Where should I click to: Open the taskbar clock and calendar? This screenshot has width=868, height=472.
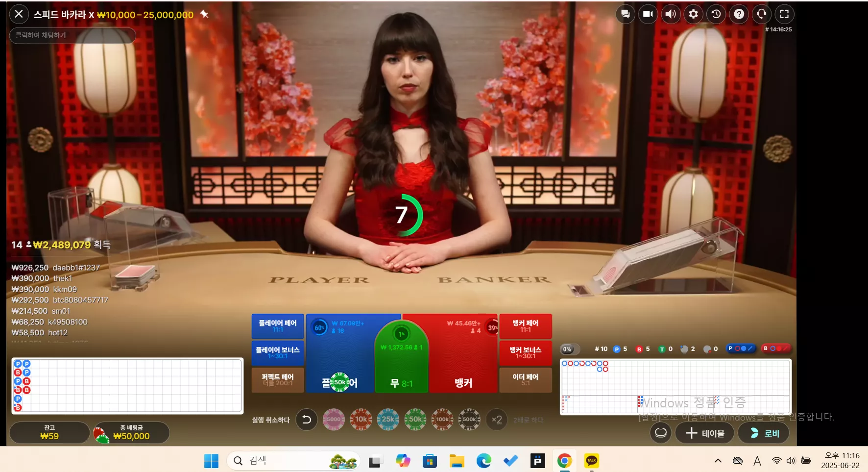[840, 461]
